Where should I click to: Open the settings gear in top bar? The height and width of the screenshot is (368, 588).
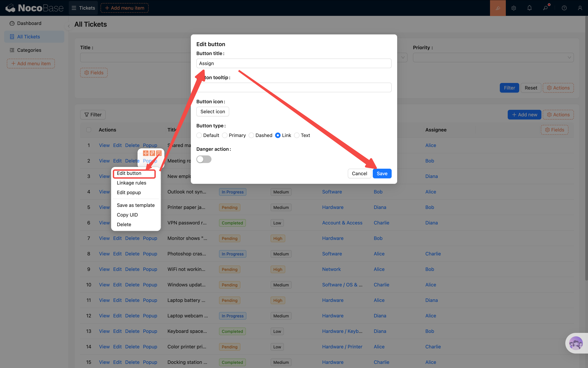pos(514,8)
